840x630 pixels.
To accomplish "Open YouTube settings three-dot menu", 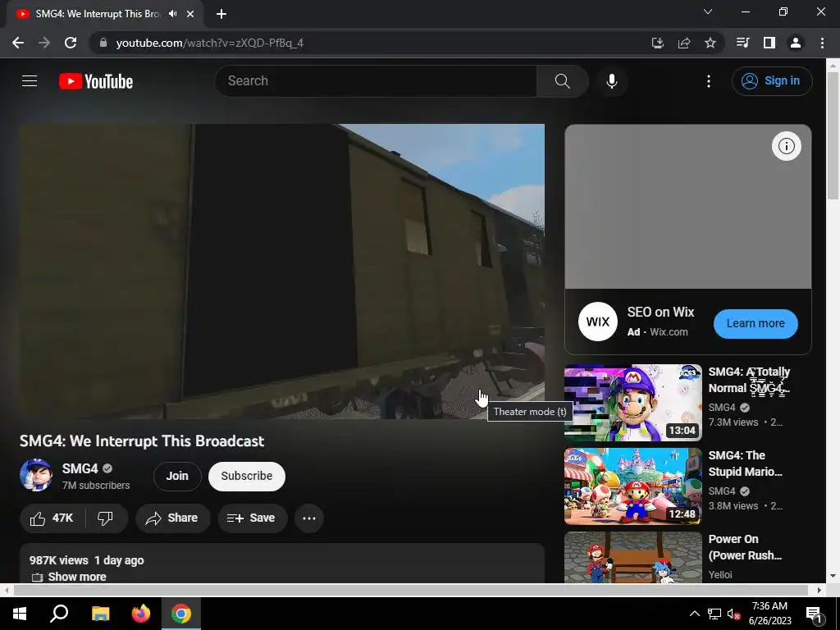I will point(708,81).
